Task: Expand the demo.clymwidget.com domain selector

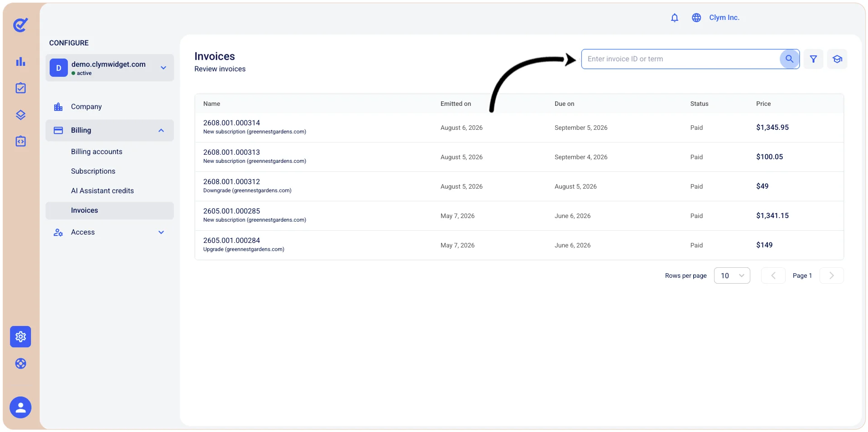Action: [110, 68]
